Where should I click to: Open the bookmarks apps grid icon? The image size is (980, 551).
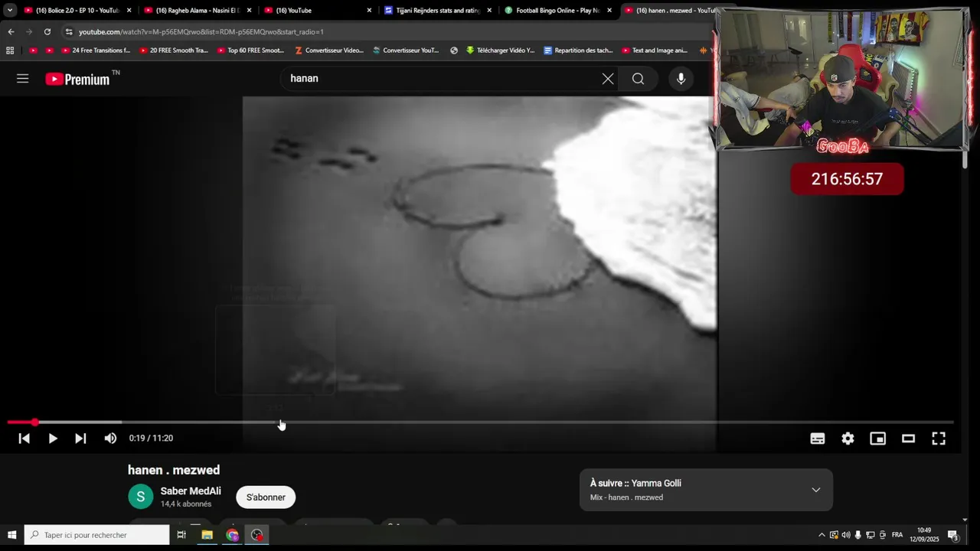[x=10, y=51]
